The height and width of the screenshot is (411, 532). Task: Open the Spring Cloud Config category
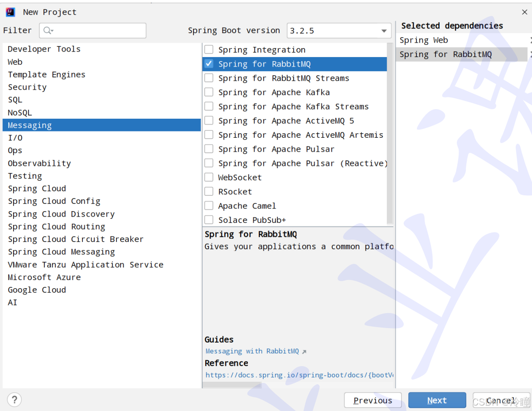[102, 201]
